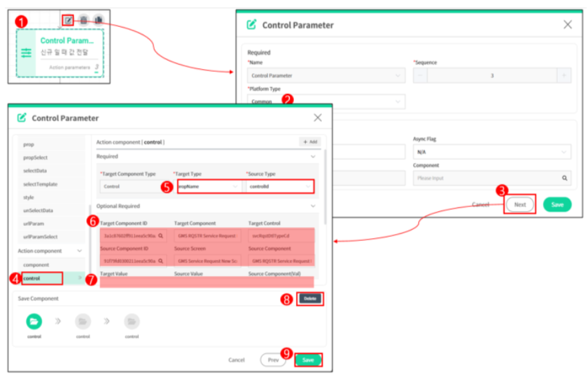Select 'prop' in the left list

click(x=51, y=144)
